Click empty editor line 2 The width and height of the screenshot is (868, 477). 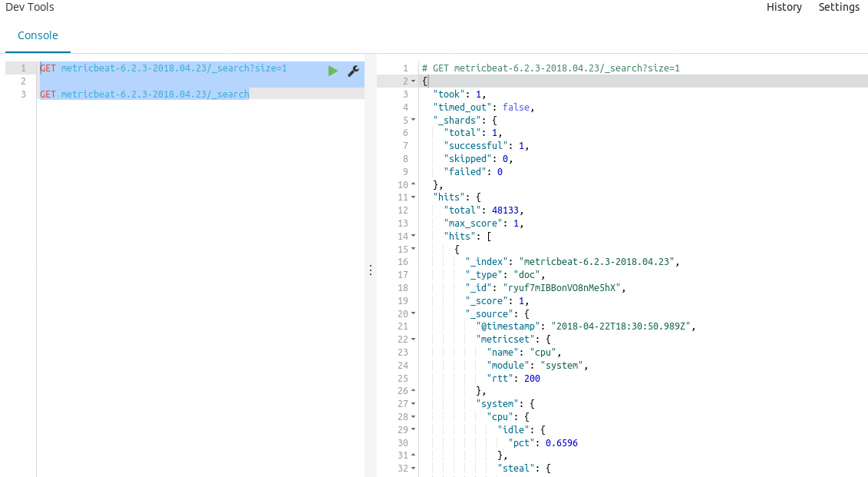(202, 81)
